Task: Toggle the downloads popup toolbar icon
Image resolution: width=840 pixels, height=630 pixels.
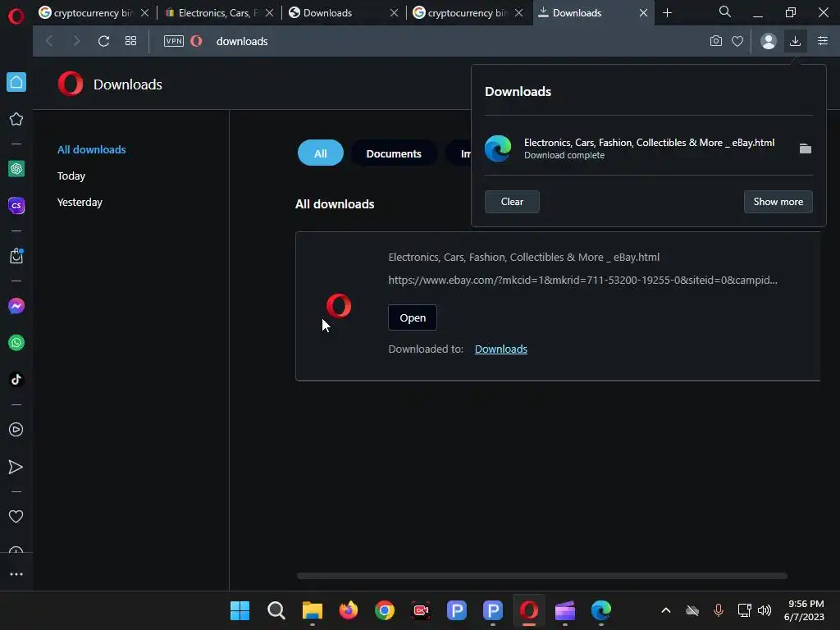Action: 796,41
